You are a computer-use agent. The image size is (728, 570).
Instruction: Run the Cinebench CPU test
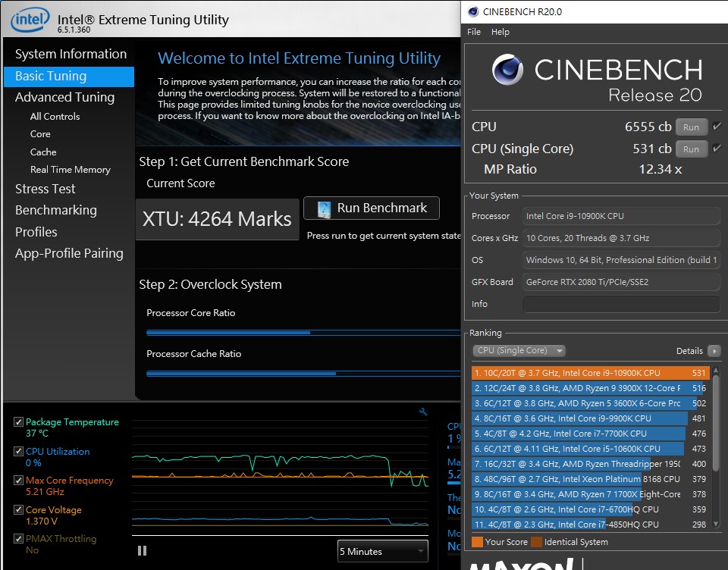[x=692, y=127]
